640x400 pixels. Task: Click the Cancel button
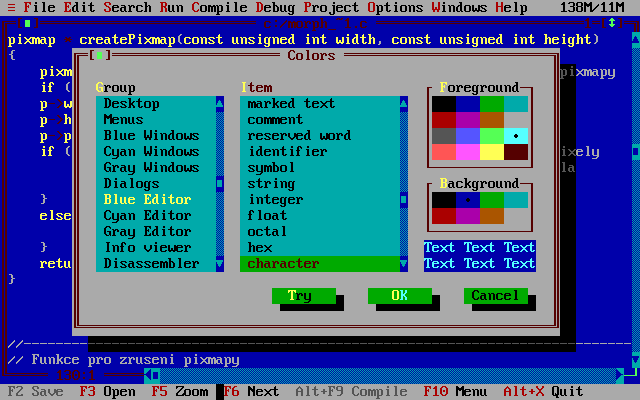(x=496, y=296)
